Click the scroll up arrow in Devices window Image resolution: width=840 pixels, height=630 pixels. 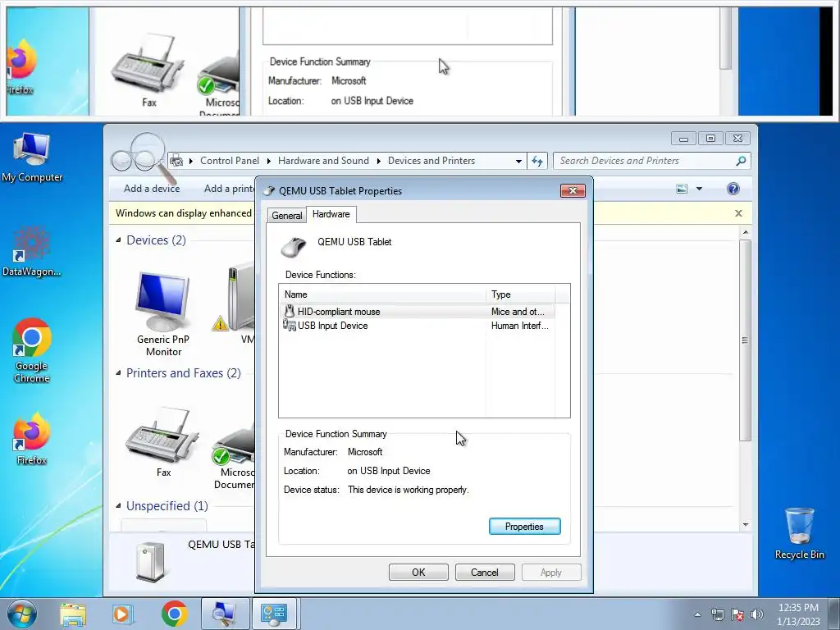coord(745,232)
